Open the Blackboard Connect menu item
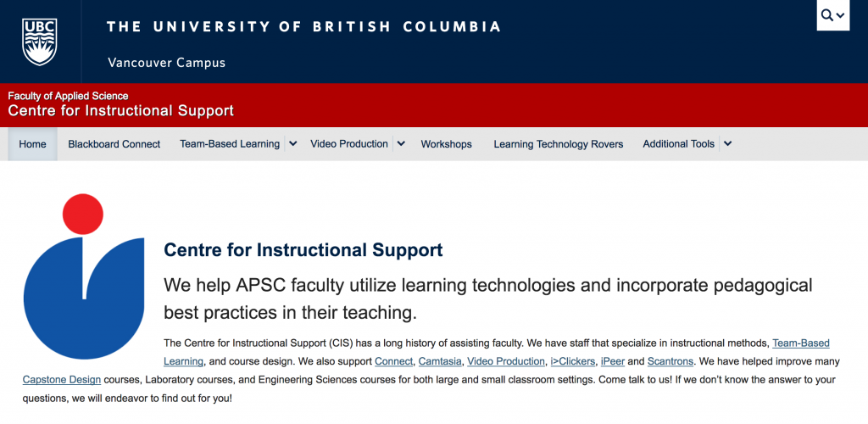 (x=114, y=144)
